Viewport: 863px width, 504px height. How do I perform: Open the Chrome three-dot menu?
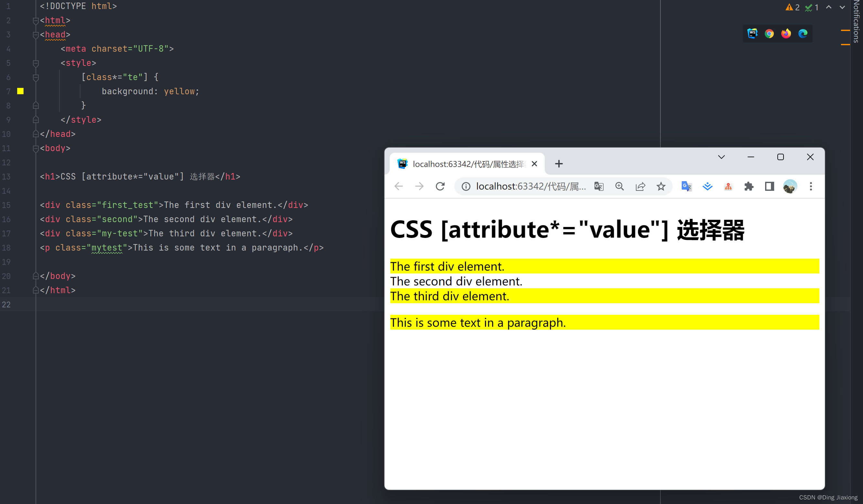[x=811, y=187]
